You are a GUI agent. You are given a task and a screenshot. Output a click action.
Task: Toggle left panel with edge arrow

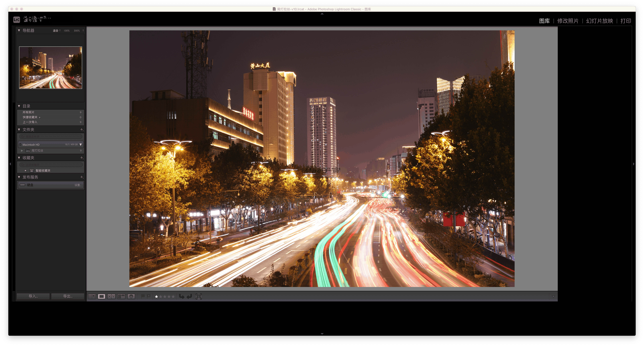(10, 164)
